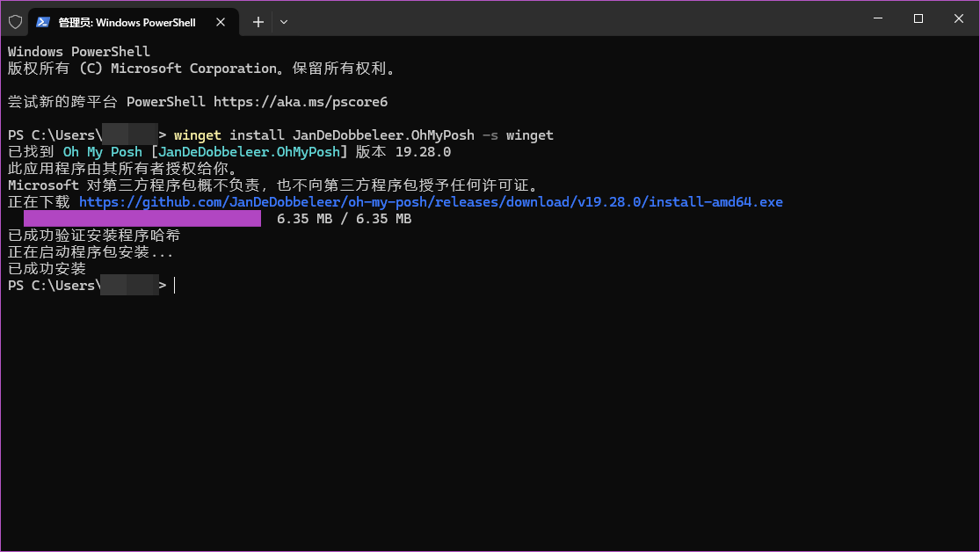Viewport: 980px width, 552px height.
Task: Click the [JanDeDobbeleer.OhMyPosh] package ID text
Action: click(x=250, y=152)
